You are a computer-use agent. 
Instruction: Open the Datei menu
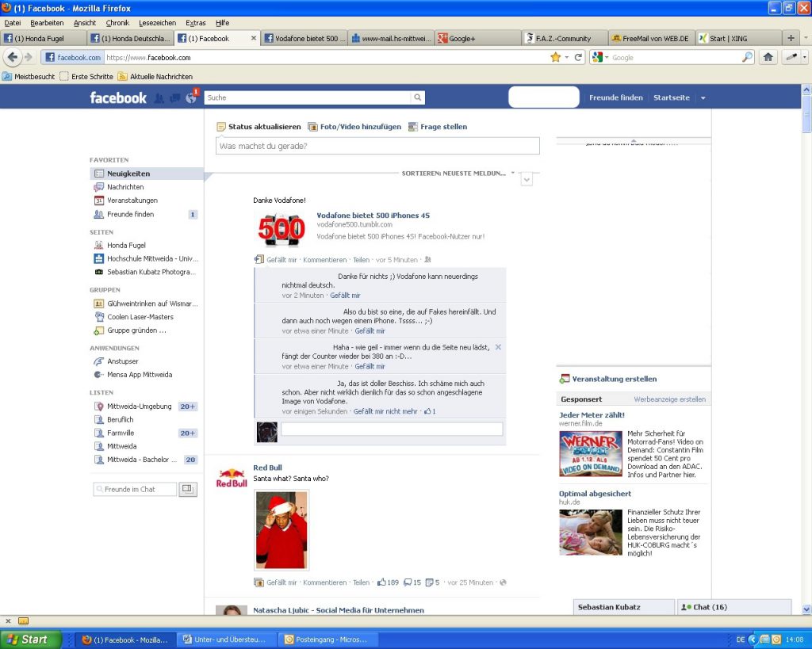[13, 23]
